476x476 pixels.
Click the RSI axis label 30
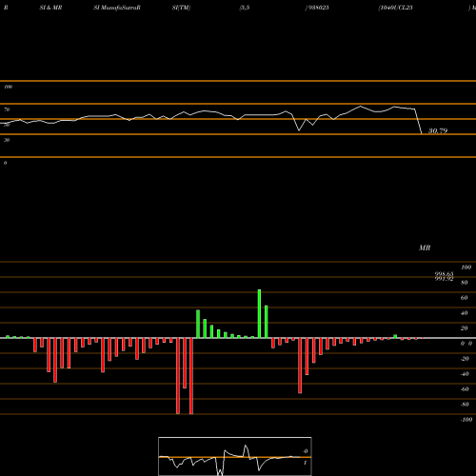(7, 140)
